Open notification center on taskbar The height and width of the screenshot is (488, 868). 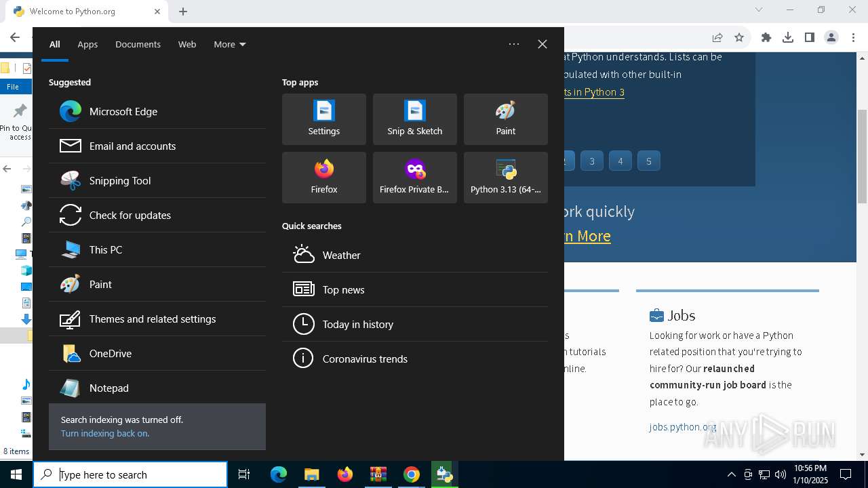846,474
